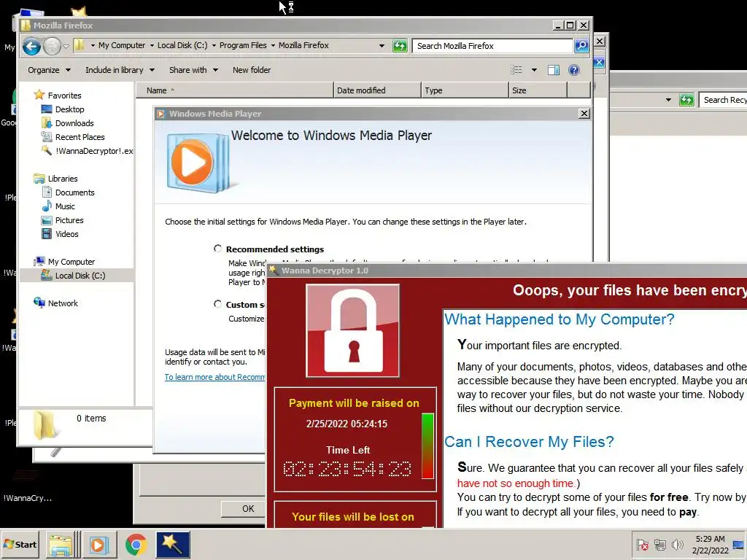Open the recent locations dropdown arrow
Viewport: 747px width, 560px height.
66,46
